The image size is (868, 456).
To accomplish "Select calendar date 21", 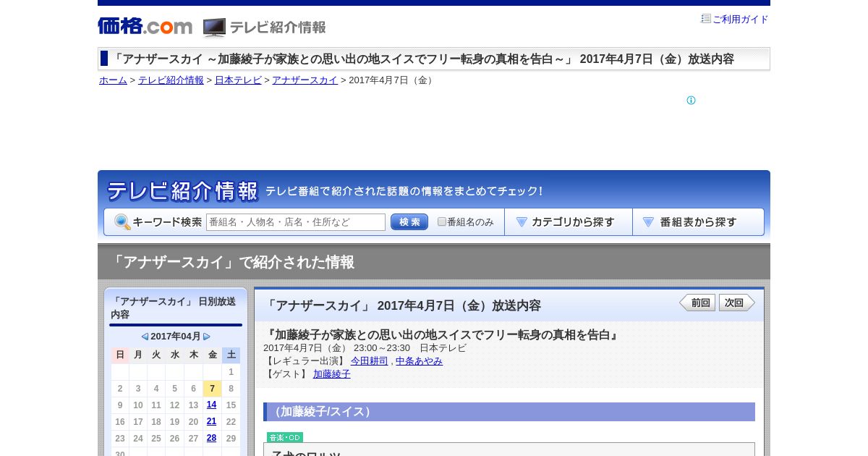I will tap(211, 422).
